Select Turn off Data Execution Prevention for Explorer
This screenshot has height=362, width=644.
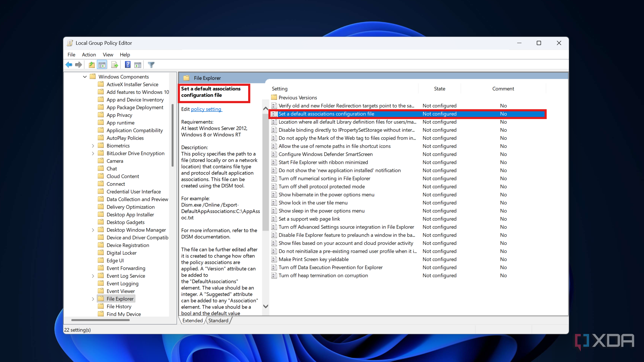pyautogui.click(x=331, y=267)
